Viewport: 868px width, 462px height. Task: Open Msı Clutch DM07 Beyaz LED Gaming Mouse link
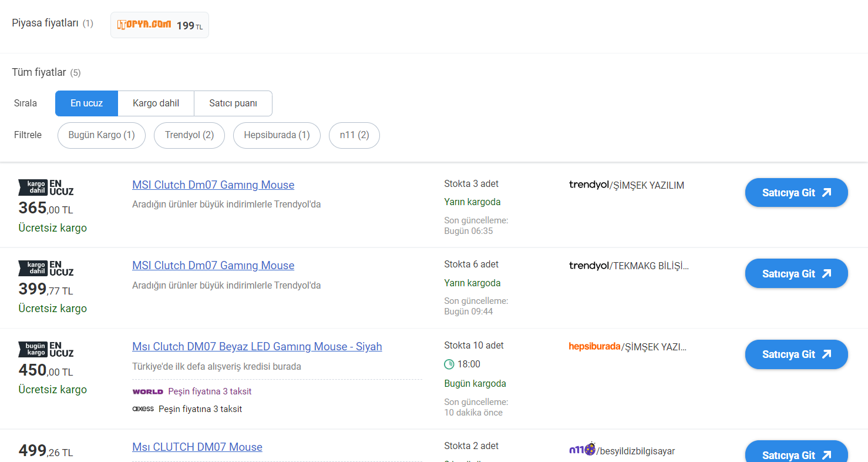pyautogui.click(x=257, y=347)
